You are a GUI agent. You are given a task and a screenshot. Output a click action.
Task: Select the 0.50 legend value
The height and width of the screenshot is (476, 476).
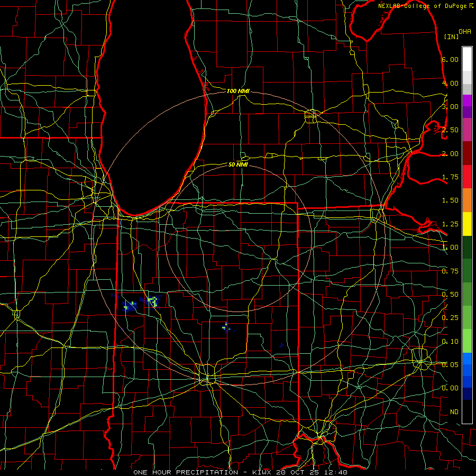(450, 295)
